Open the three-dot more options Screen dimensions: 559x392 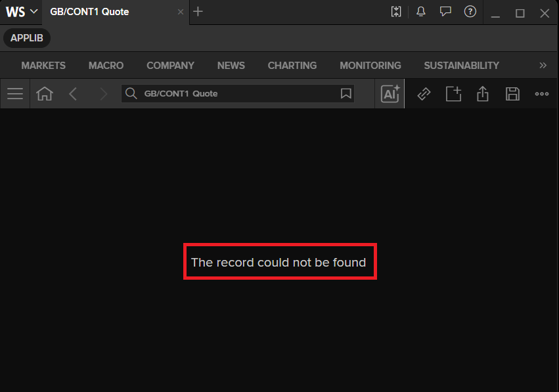tap(541, 94)
